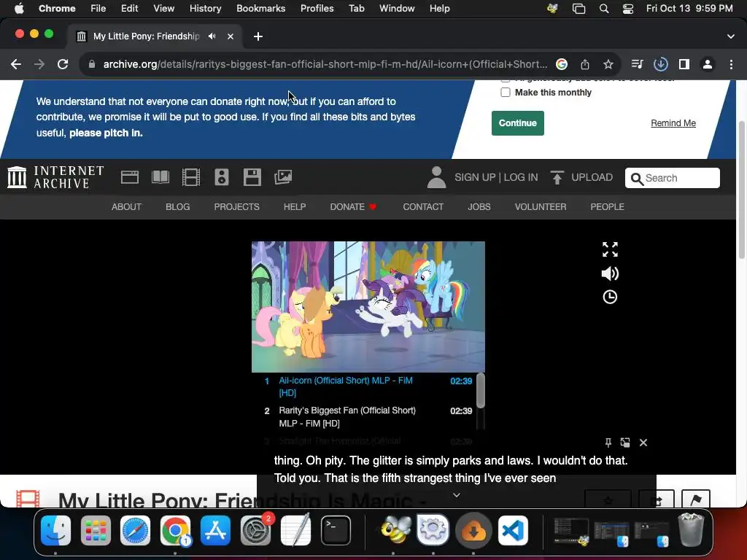This screenshot has width=747, height=560.
Task: Open the JOBS navigation item
Action: pyautogui.click(x=479, y=206)
